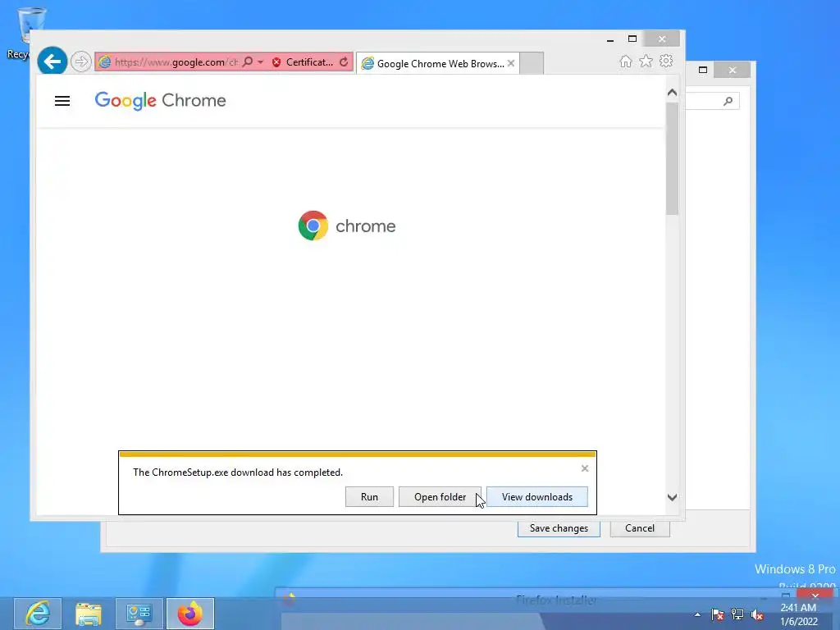Image resolution: width=840 pixels, height=630 pixels.
Task: Click Cancel in background window
Action: click(x=640, y=528)
